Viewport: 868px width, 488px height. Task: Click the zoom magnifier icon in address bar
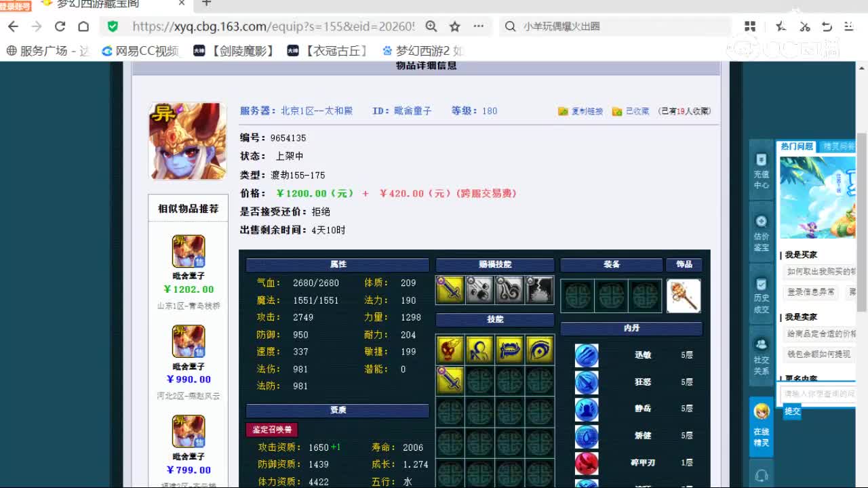click(431, 26)
